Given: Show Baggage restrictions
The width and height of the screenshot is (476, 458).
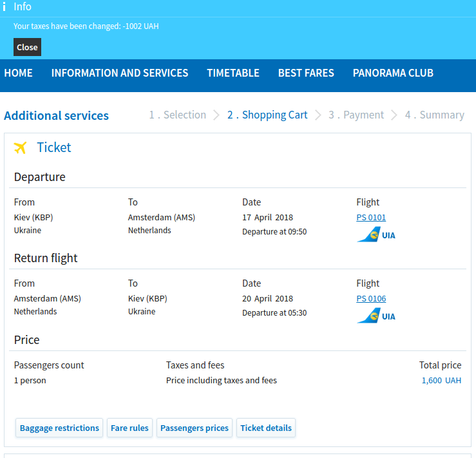Looking at the screenshot, I should point(59,428).
